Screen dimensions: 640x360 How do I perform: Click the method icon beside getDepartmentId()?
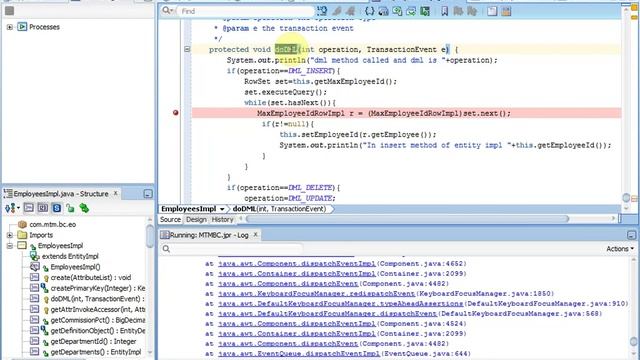pyautogui.click(x=34, y=341)
